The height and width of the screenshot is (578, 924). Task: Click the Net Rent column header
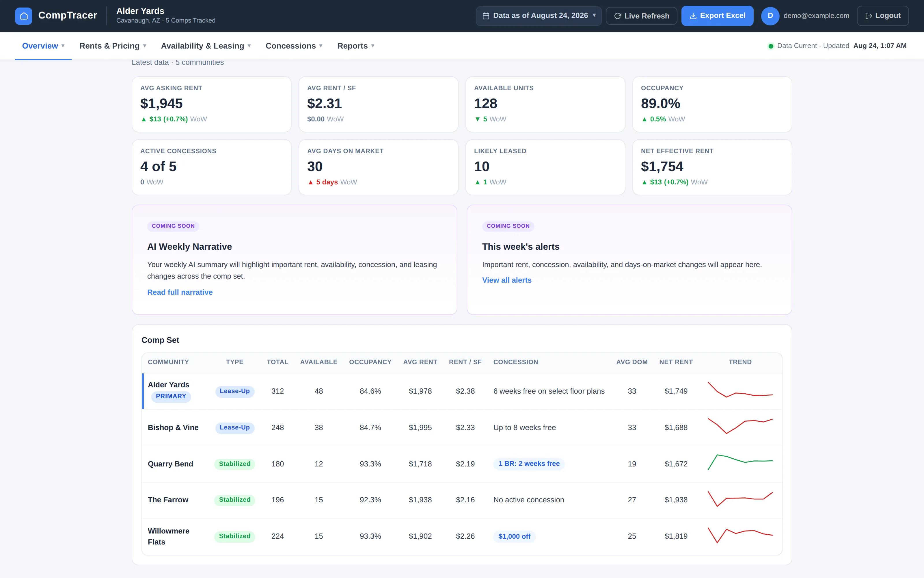(x=676, y=362)
